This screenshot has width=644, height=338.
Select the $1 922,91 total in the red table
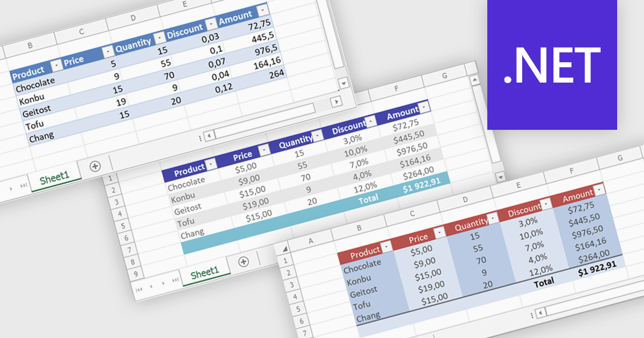pos(597,268)
